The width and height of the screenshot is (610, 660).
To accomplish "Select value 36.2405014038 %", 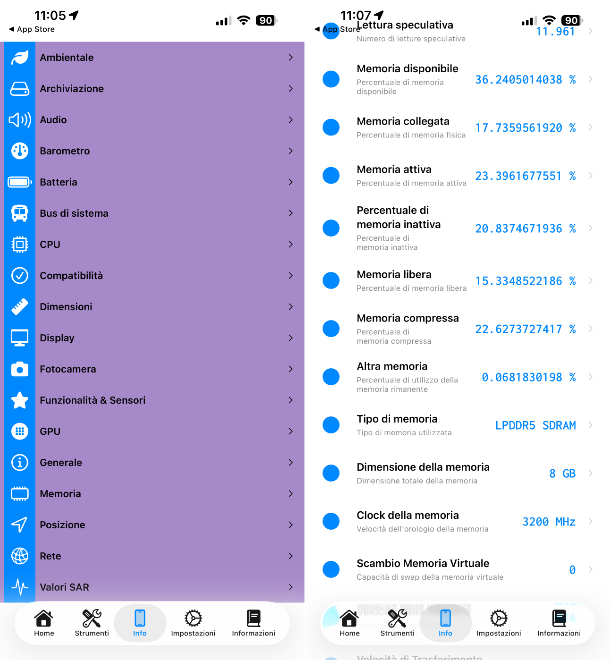I will [525, 80].
